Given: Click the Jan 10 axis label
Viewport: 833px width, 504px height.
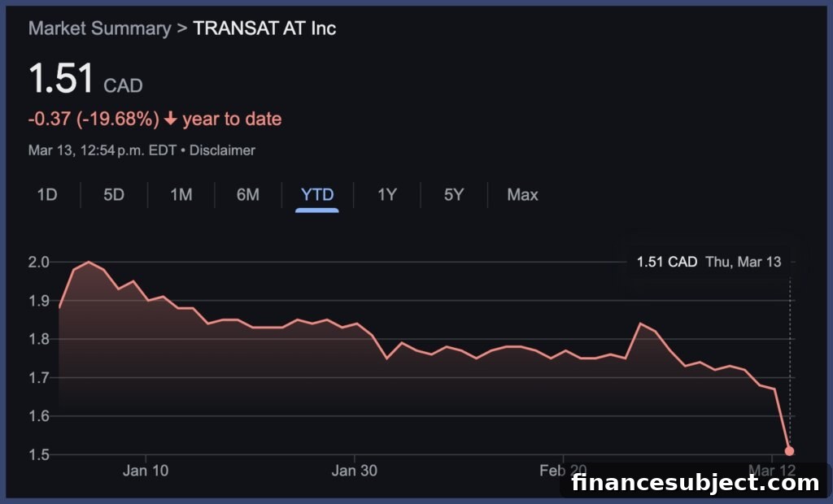Looking at the screenshot, I should point(146,471).
